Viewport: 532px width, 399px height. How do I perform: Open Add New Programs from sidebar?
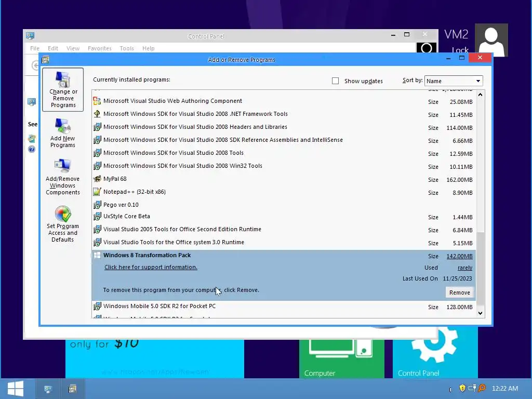[x=63, y=132]
